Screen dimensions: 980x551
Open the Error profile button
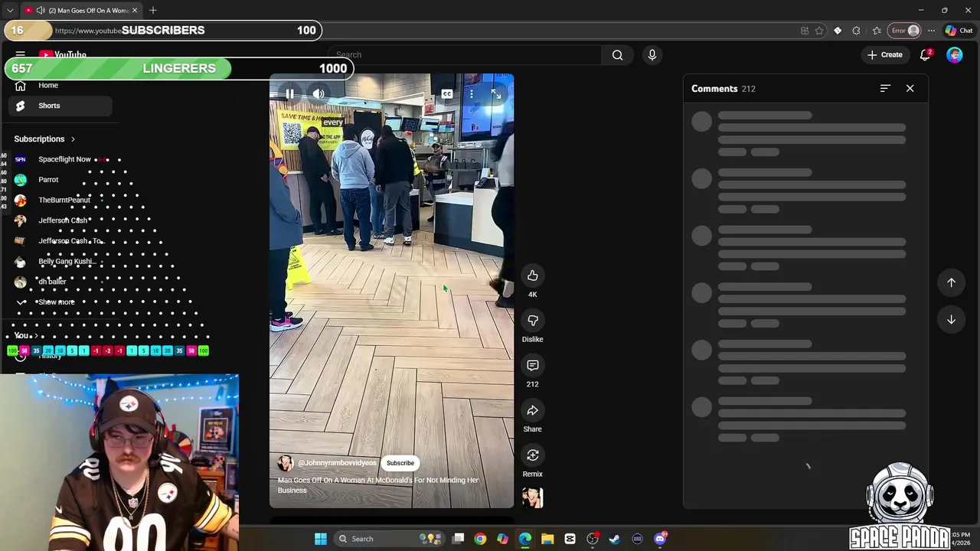(904, 31)
